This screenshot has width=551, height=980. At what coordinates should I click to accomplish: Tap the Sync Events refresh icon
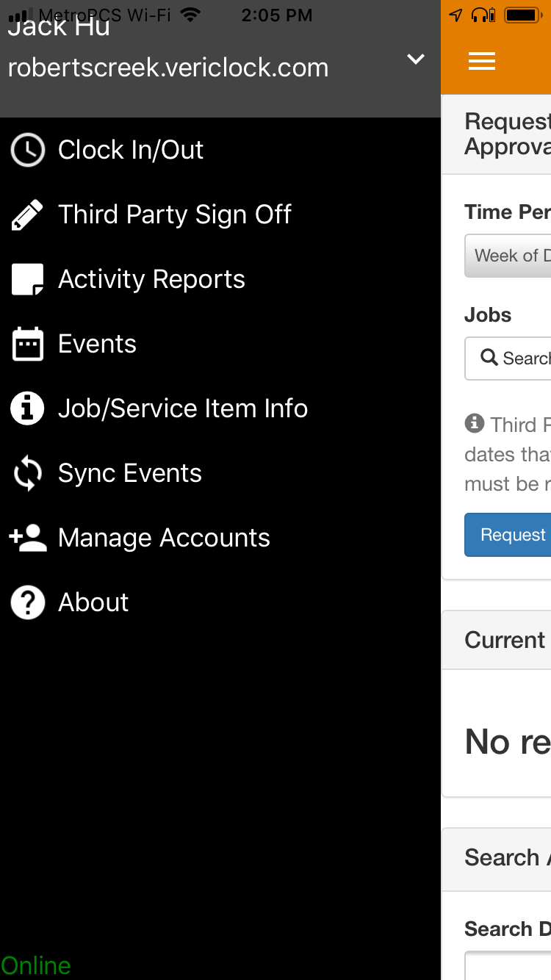(x=28, y=474)
